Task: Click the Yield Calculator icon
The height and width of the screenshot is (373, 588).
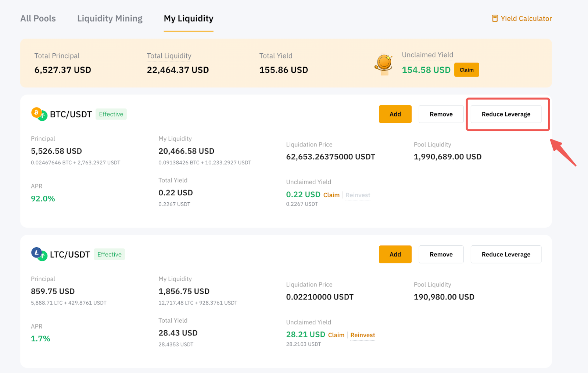Action: pyautogui.click(x=495, y=18)
